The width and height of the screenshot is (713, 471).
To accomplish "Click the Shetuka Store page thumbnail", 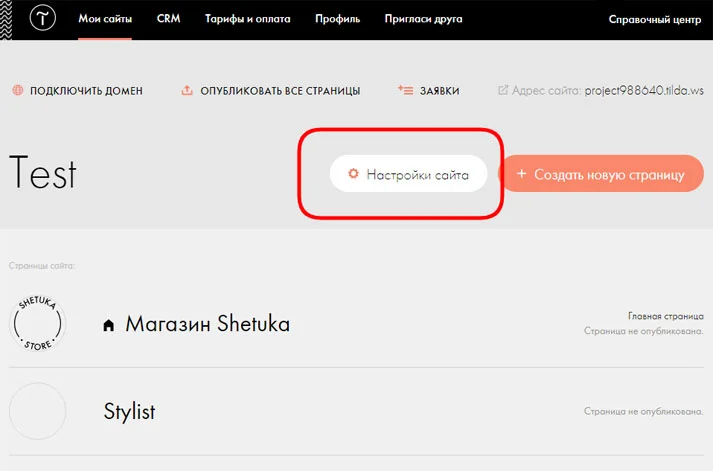I will point(38,323).
